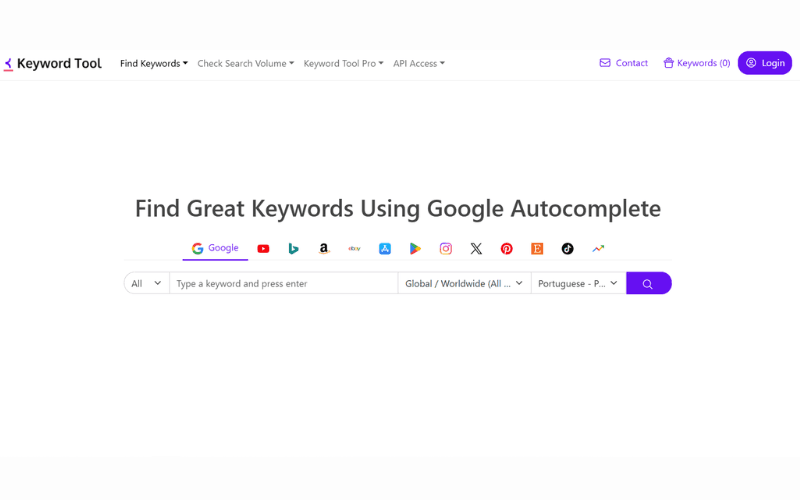Open the Find Keywords menu
Viewport: 800px width, 500px height.
coord(154,64)
